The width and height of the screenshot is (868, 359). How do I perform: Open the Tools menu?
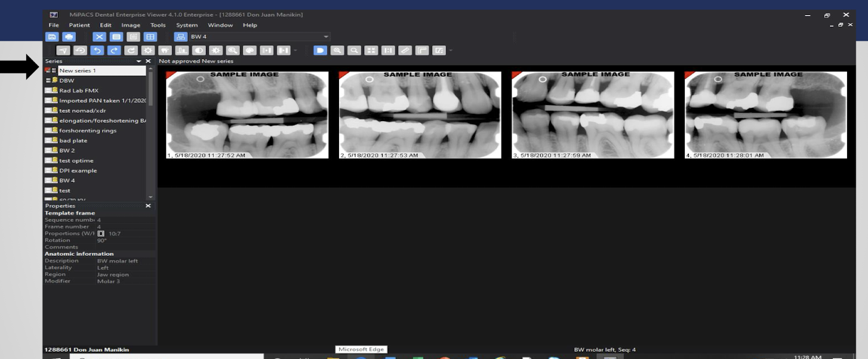click(158, 25)
